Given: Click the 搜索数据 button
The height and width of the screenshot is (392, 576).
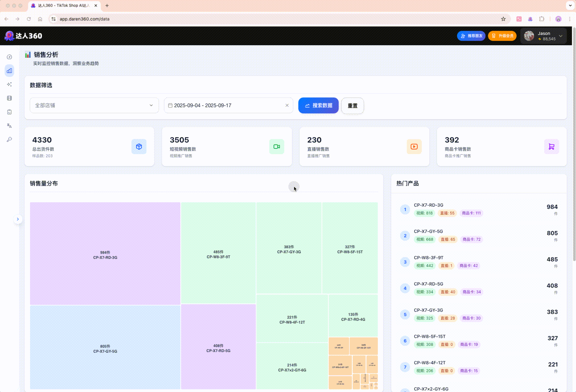Looking at the screenshot, I should 318,106.
